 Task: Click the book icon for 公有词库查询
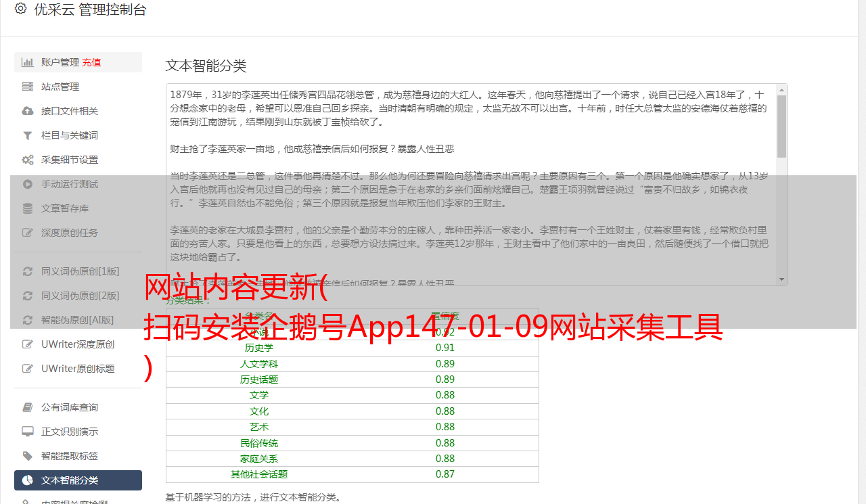click(x=28, y=407)
